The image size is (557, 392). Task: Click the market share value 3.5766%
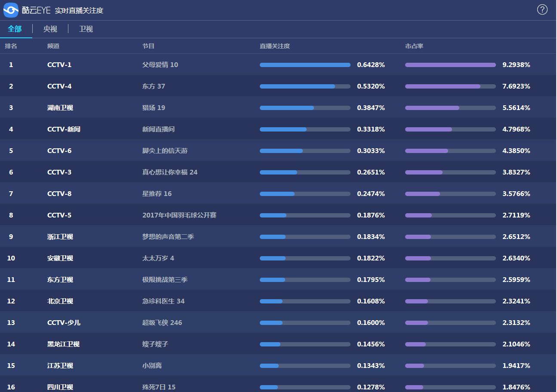[x=516, y=194]
